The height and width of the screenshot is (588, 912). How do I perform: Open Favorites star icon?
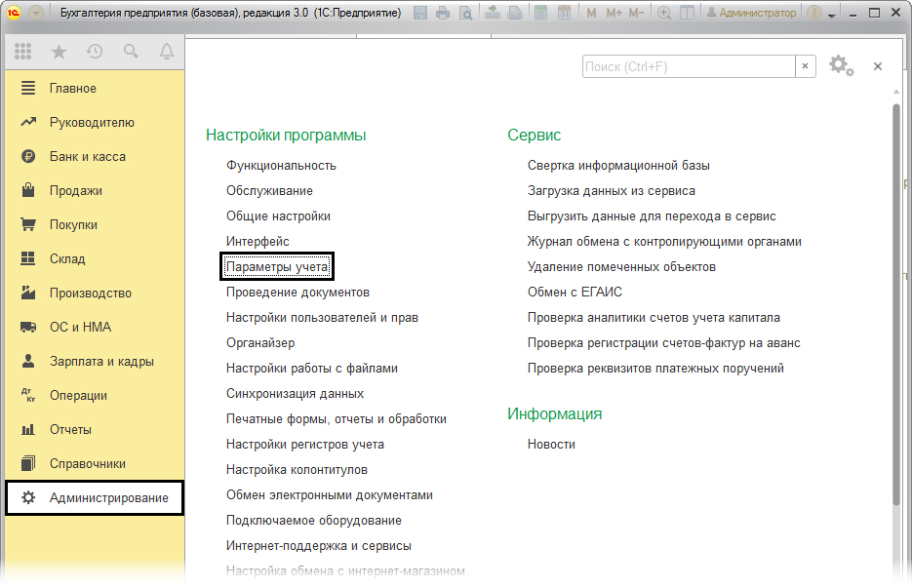(59, 52)
